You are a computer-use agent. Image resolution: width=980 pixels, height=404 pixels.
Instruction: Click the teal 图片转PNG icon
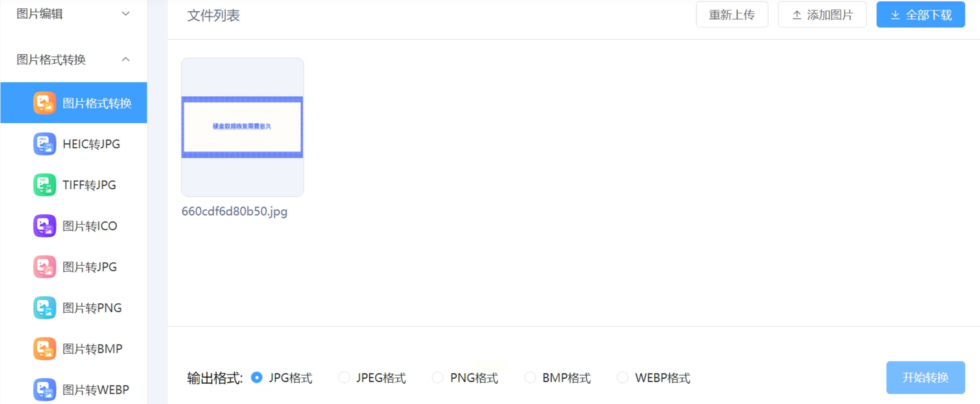coord(44,307)
